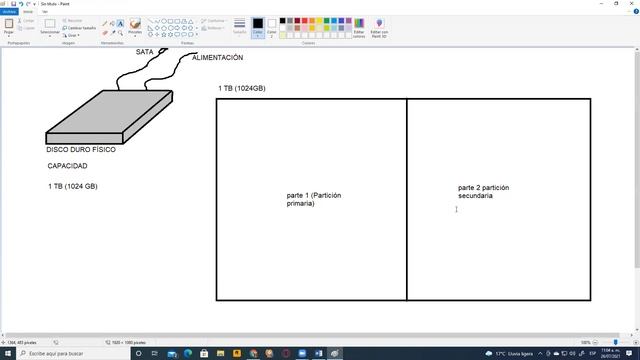The height and width of the screenshot is (360, 640).
Task: Activate Color 2 background selector
Action: pos(272,28)
